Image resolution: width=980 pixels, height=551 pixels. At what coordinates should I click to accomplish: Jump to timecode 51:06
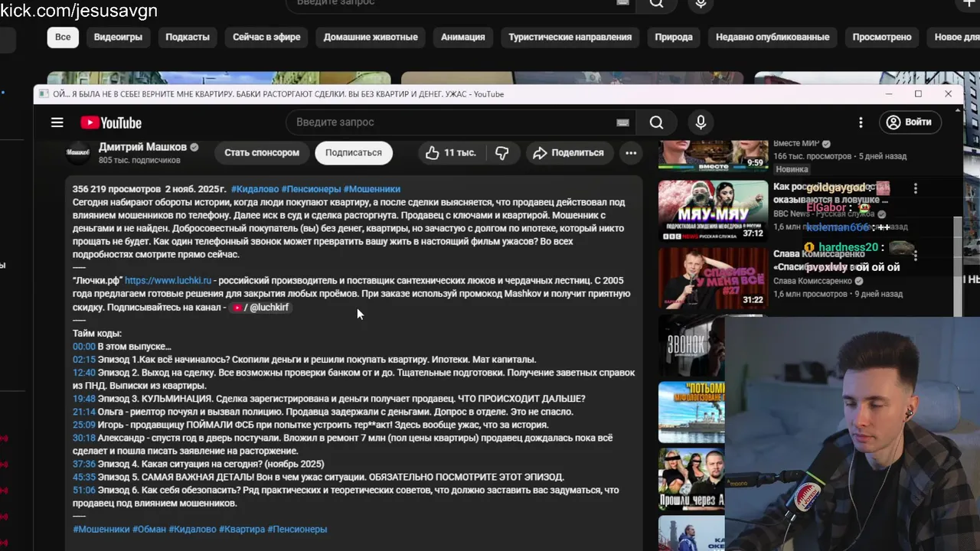click(84, 490)
